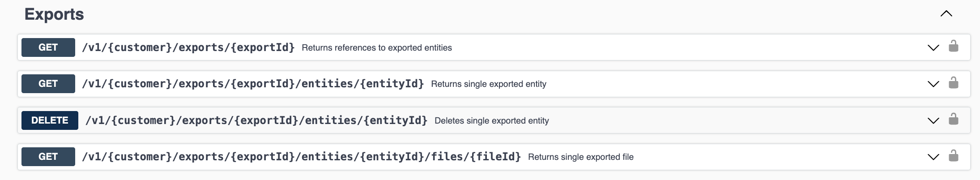Viewport: 980px width, 180px height.
Task: Expand chevron for Returns single exported entity
Action: (933, 84)
